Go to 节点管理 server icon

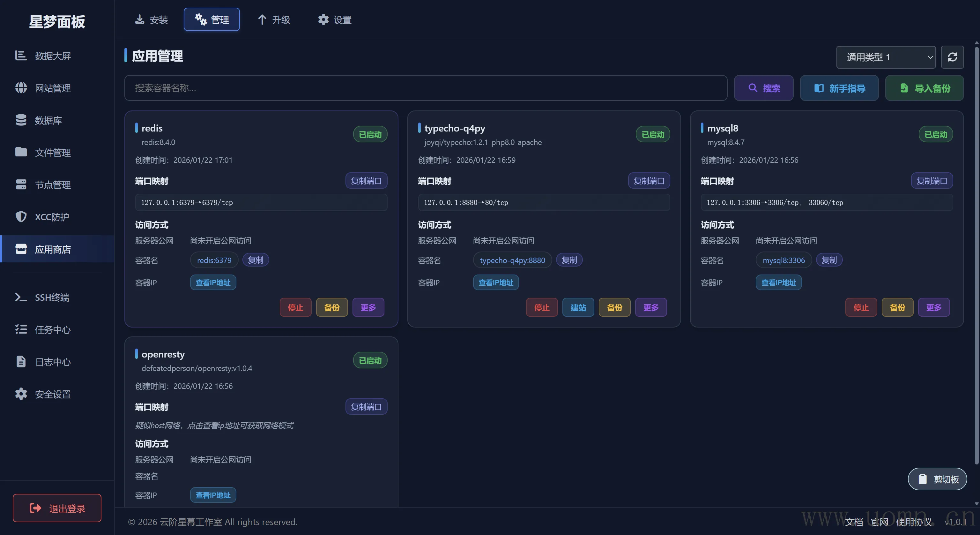pyautogui.click(x=21, y=185)
